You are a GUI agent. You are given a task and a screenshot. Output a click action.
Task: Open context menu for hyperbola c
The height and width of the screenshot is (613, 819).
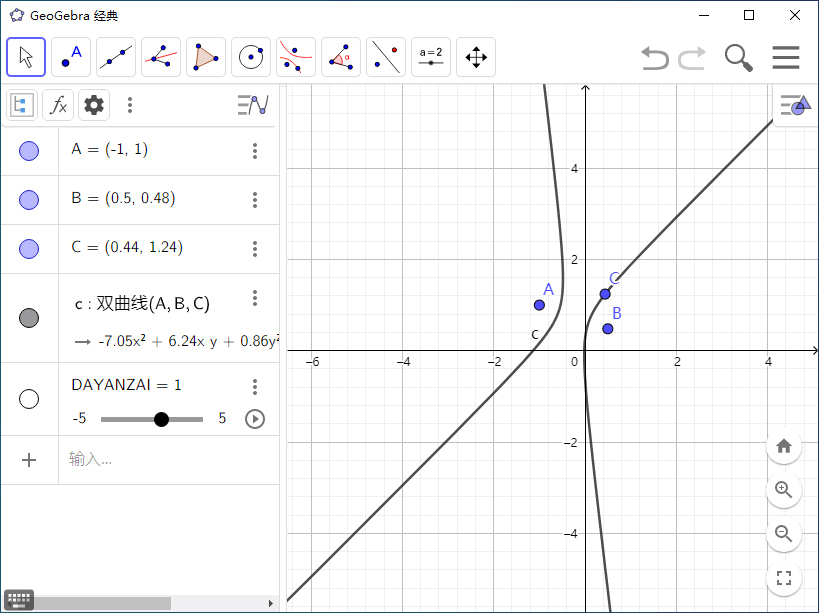[x=254, y=297]
